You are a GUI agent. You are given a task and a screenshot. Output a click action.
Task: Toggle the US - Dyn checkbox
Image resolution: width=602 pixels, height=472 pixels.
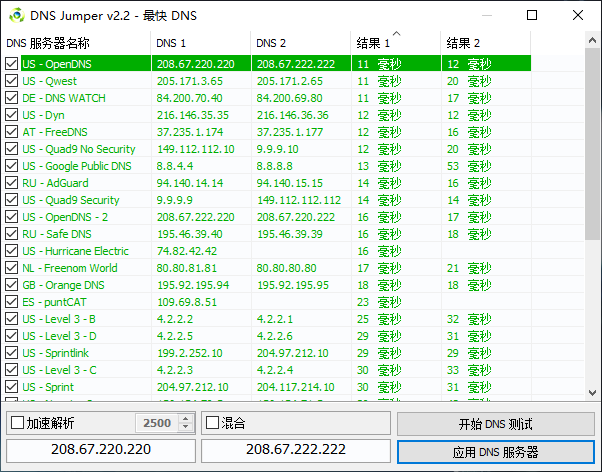click(12, 114)
